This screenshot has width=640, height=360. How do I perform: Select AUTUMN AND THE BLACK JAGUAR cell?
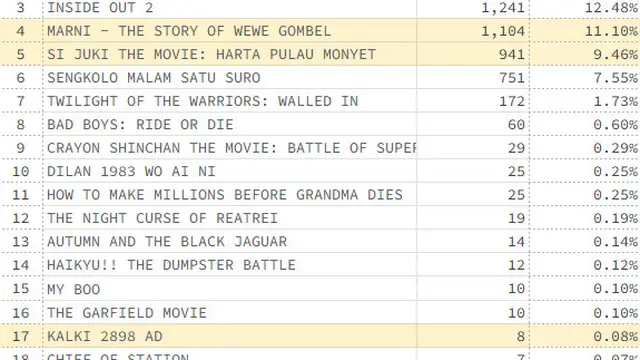(229, 241)
